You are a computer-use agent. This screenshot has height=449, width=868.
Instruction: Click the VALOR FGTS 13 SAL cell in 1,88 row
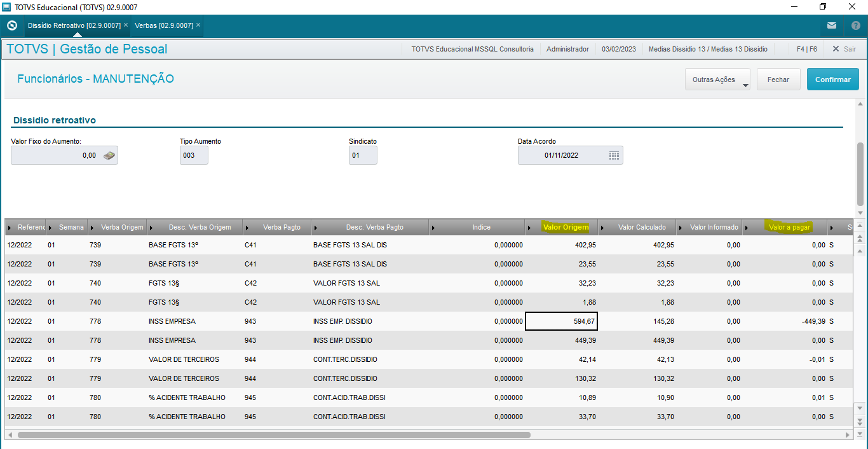pyautogui.click(x=370, y=302)
